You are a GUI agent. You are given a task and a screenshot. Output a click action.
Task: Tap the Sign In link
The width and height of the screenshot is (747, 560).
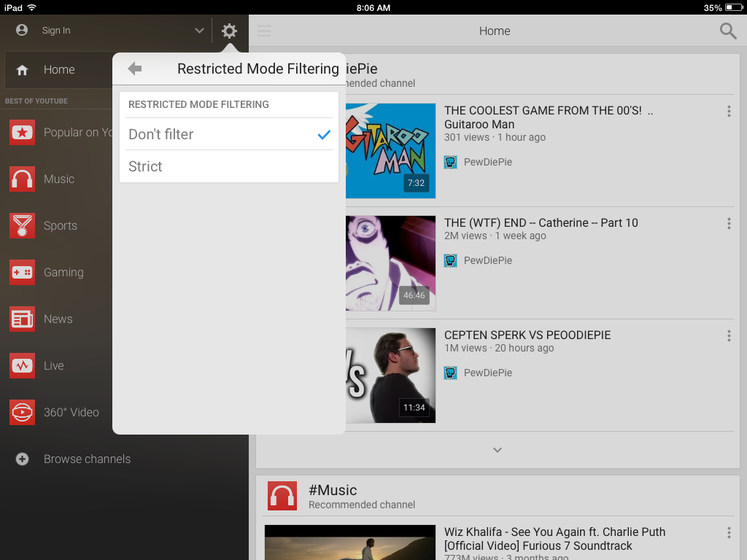point(56,31)
